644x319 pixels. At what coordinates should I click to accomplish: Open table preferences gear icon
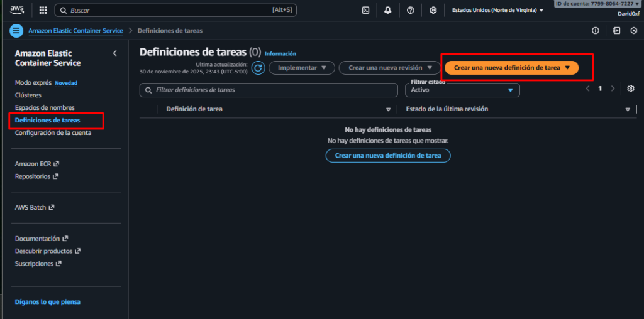pos(631,89)
